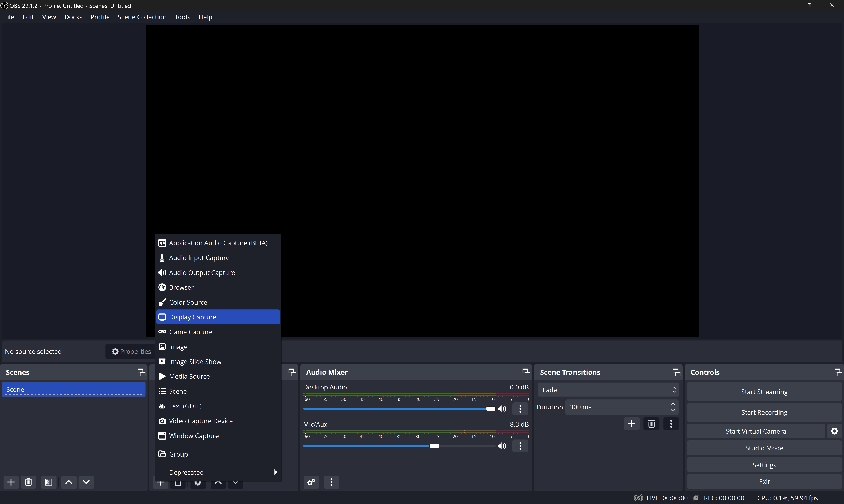This screenshot has width=844, height=504.
Task: Open Settings from the Controls panel
Action: tap(764, 465)
